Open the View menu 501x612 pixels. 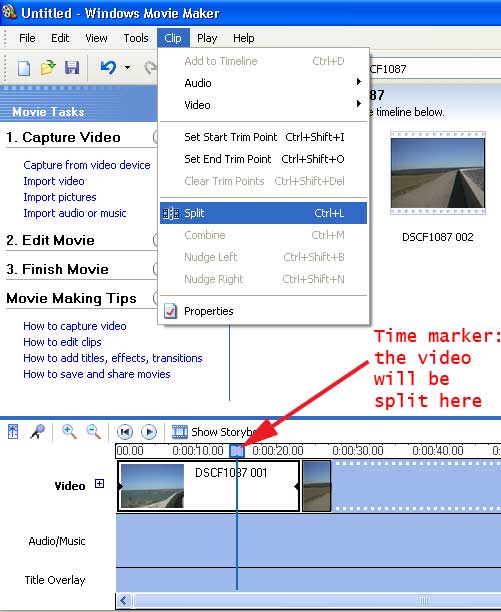point(96,38)
